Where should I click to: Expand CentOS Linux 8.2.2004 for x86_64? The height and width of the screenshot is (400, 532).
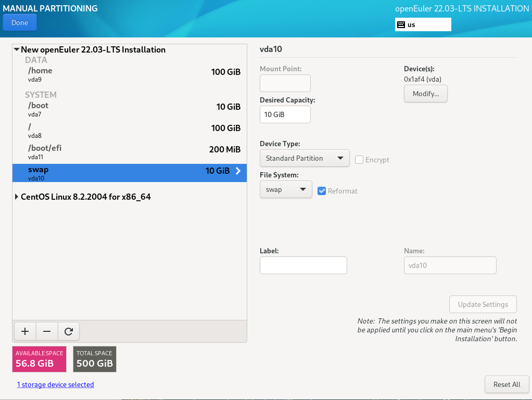pos(16,197)
